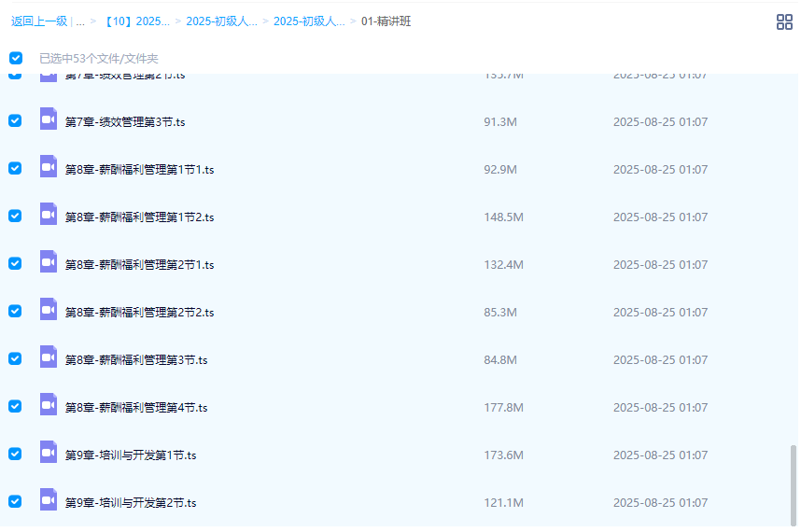Open first breadcrumb 2025-初级人...

(221, 21)
